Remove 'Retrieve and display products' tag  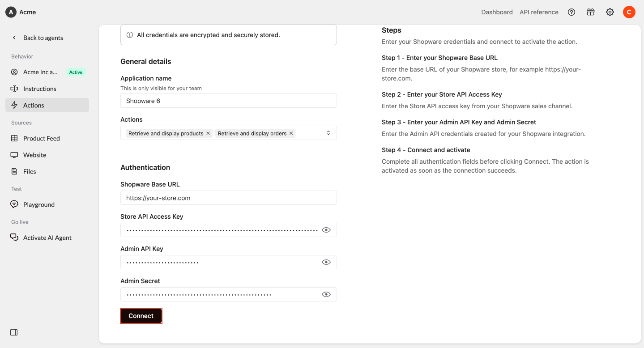208,133
